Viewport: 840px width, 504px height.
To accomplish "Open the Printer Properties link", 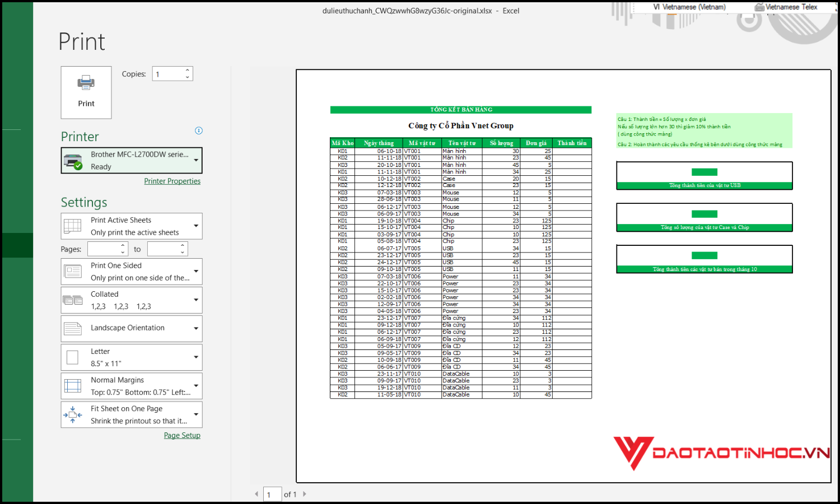I will coord(172,181).
